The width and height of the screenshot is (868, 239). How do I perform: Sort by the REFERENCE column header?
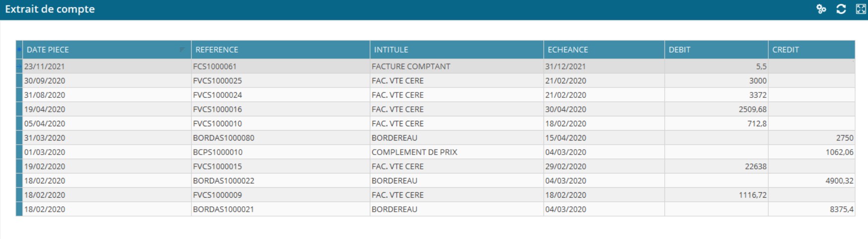(x=216, y=50)
